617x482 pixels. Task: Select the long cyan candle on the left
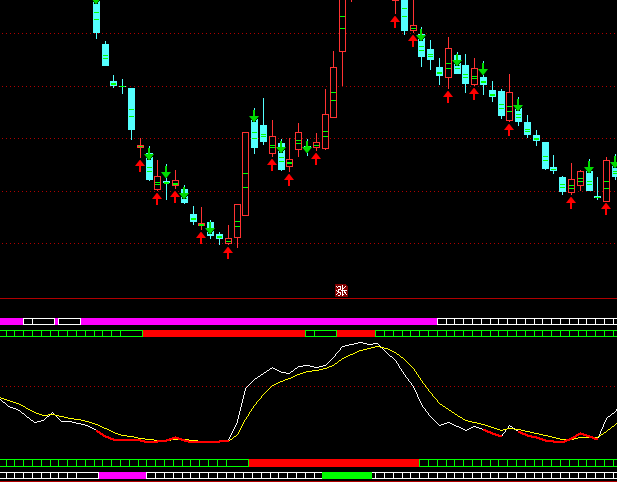(131, 109)
